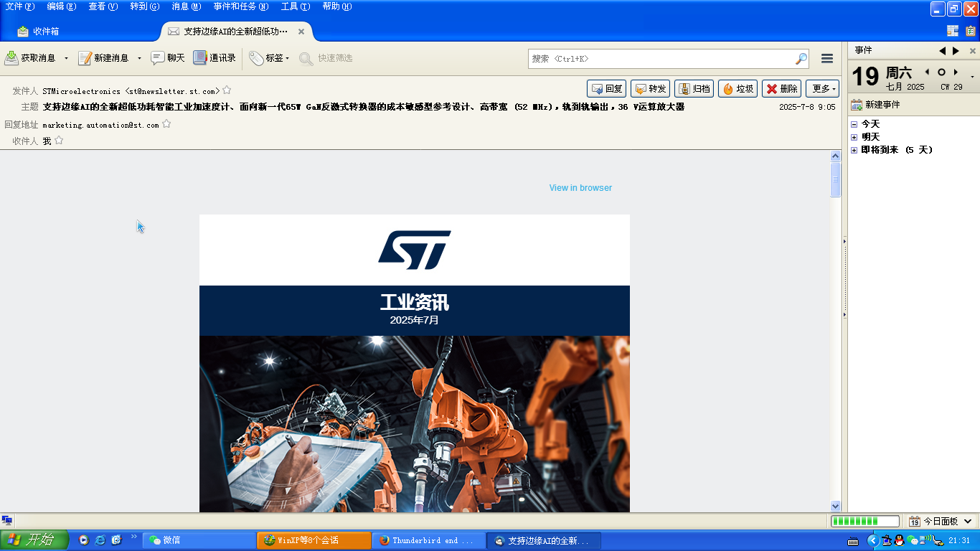Image resolution: width=980 pixels, height=551 pixels.
Task: Open the 新建消息 dropdown arrow
Action: point(139,58)
